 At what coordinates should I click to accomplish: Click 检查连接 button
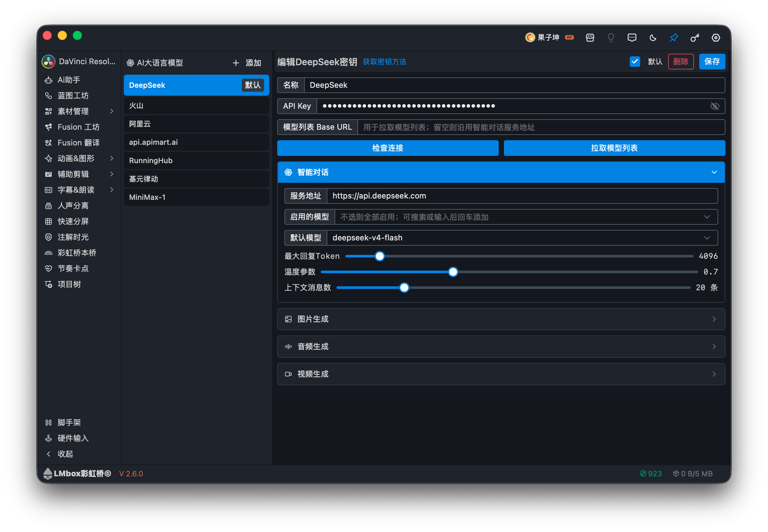pyautogui.click(x=388, y=148)
